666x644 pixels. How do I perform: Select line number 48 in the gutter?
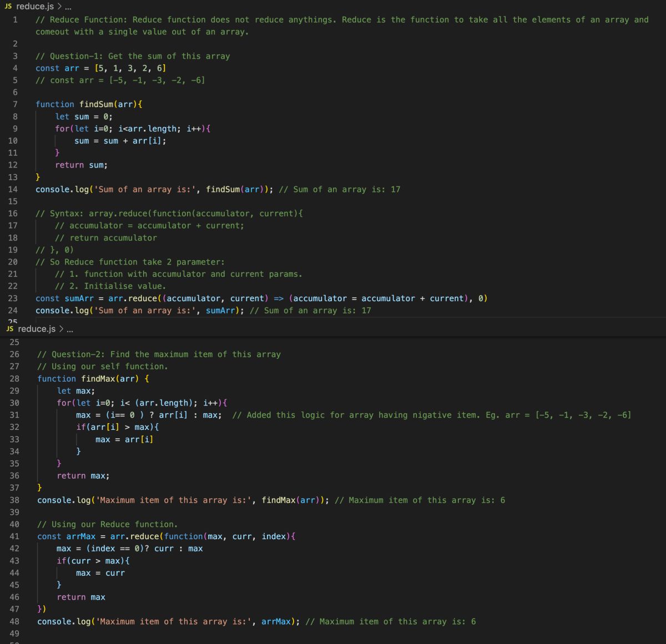click(x=14, y=622)
